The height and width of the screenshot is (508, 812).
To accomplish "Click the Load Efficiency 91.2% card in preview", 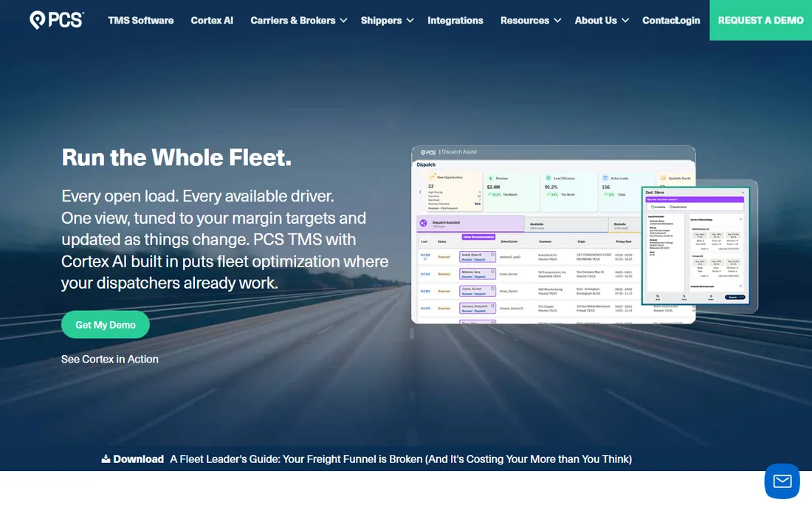I will point(569,191).
